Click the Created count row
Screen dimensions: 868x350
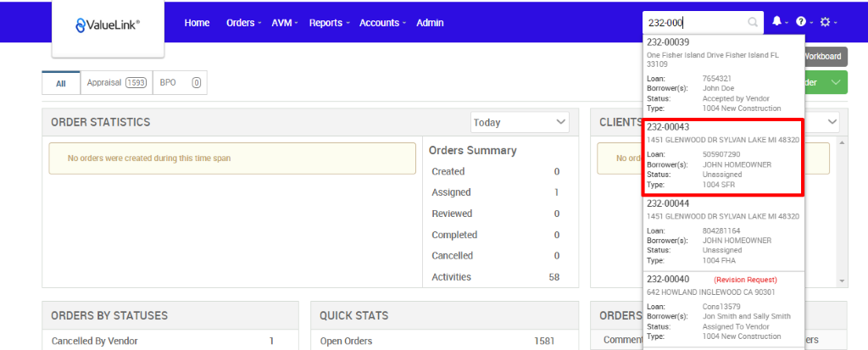[495, 172]
